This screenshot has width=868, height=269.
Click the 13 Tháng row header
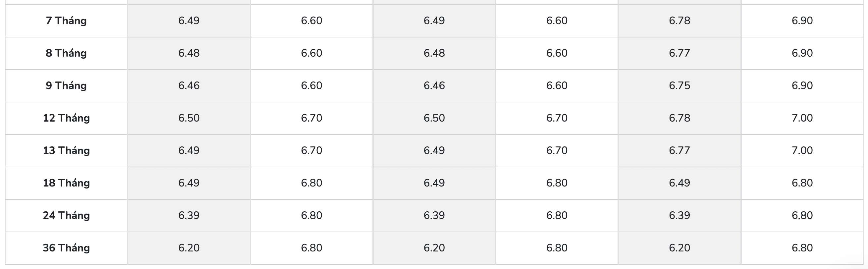[x=66, y=150]
